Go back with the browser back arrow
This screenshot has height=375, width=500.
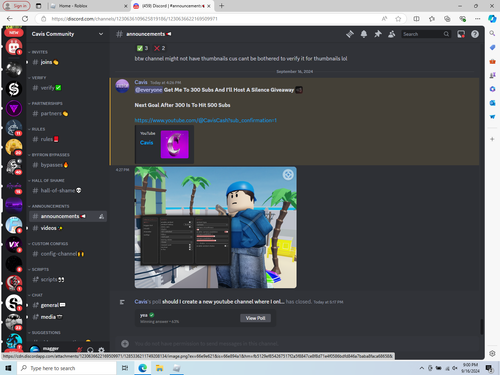click(9, 19)
